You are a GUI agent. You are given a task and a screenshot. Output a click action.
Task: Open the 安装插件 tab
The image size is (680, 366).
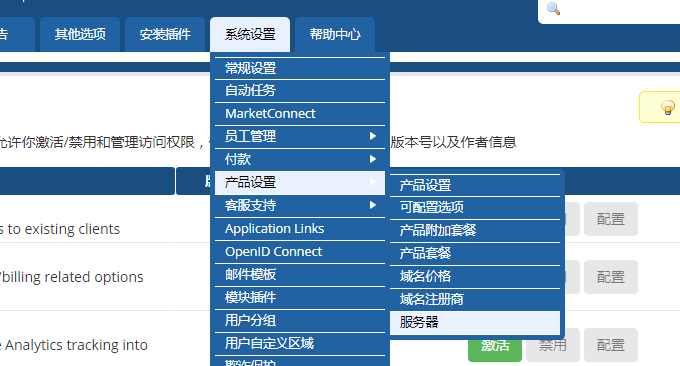click(x=165, y=34)
